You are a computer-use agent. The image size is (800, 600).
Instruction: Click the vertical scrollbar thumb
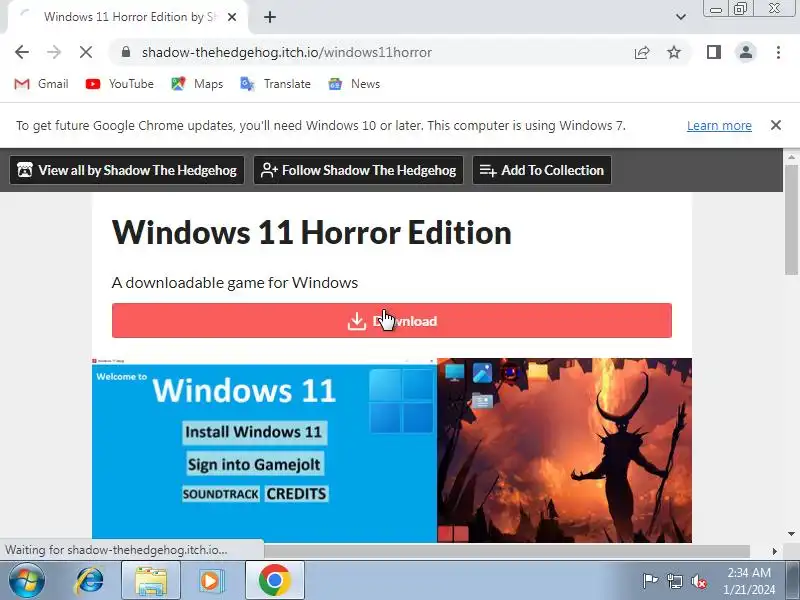(x=791, y=220)
